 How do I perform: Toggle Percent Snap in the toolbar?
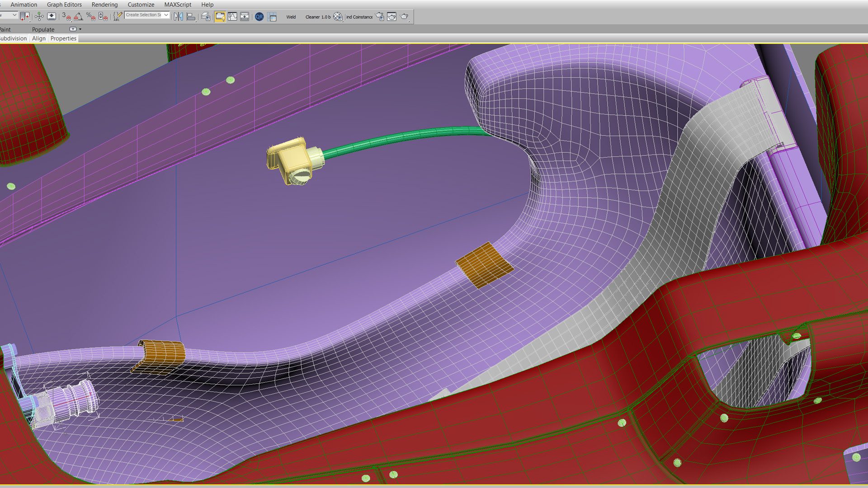90,16
